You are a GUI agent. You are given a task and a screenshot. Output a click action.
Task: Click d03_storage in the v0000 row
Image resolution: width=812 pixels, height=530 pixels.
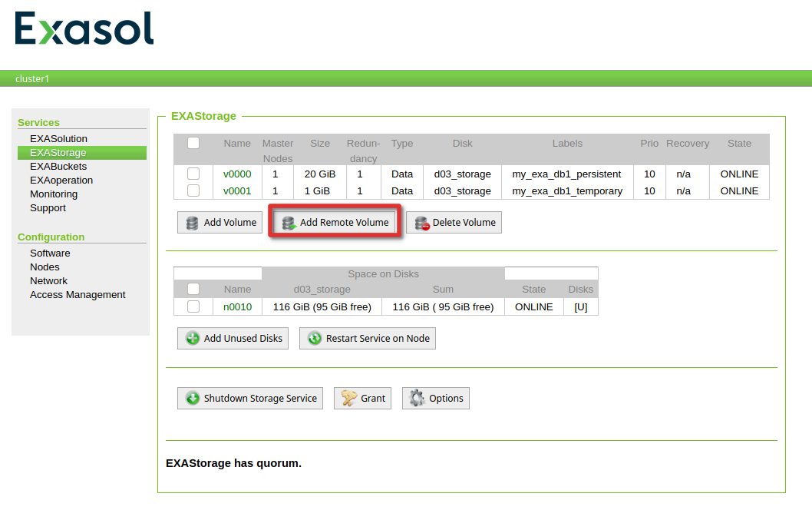(463, 174)
